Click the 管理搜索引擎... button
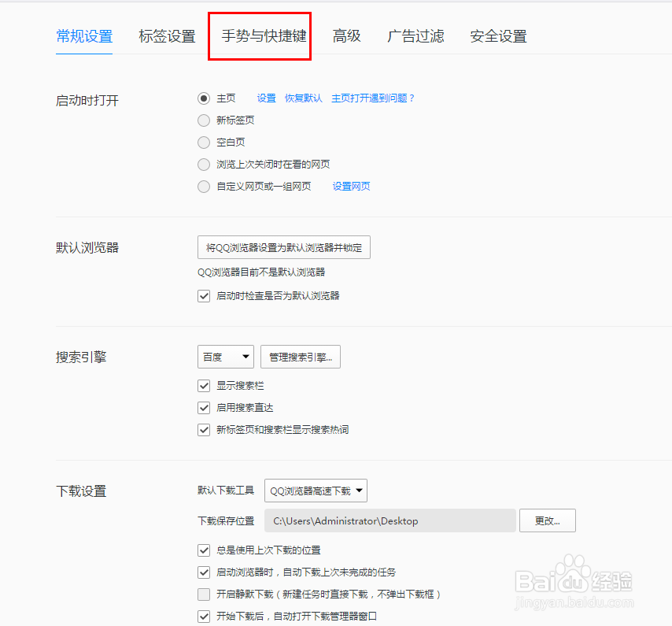This screenshot has height=626, width=672. [x=301, y=357]
